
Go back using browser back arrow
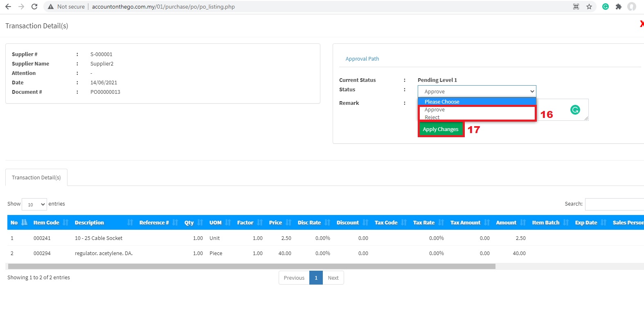[8, 7]
